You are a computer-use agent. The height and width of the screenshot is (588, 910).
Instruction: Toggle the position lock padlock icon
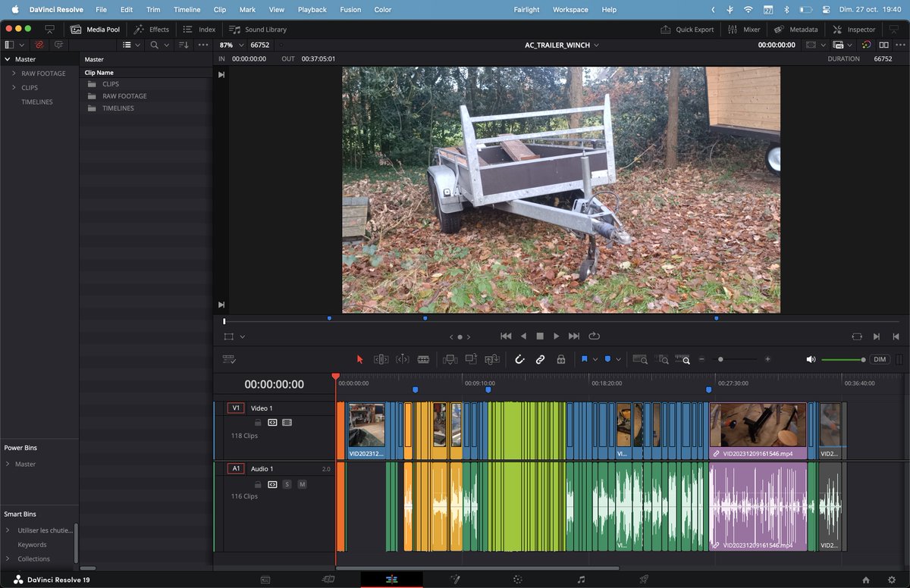pyautogui.click(x=561, y=359)
